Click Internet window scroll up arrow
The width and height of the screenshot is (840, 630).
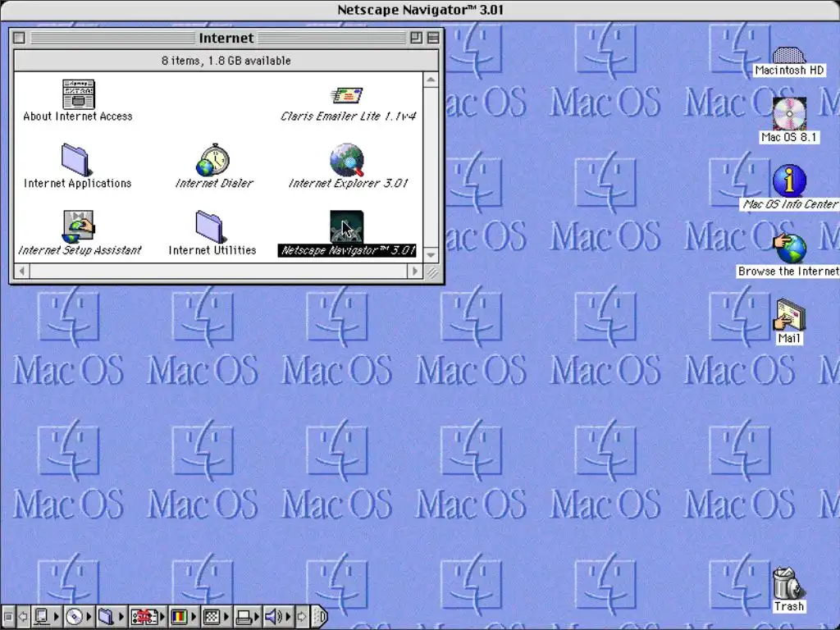coord(431,80)
